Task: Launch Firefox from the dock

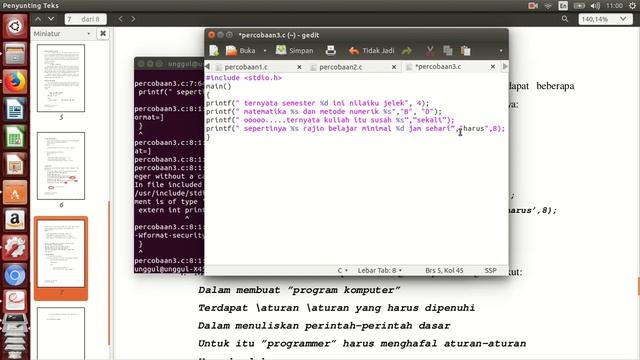Action: (15, 82)
